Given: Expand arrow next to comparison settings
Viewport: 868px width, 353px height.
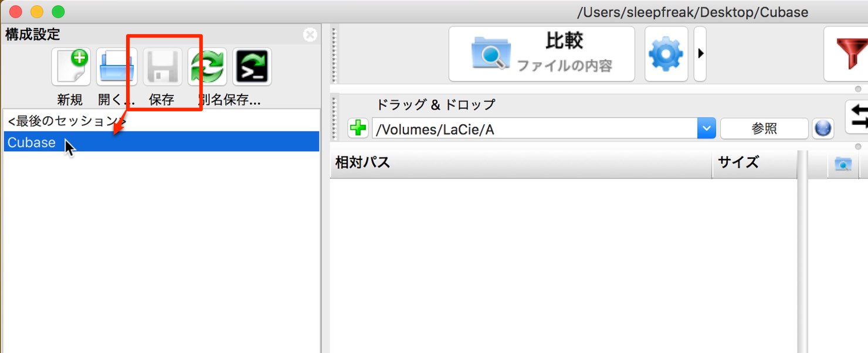Looking at the screenshot, I should point(700,54).
